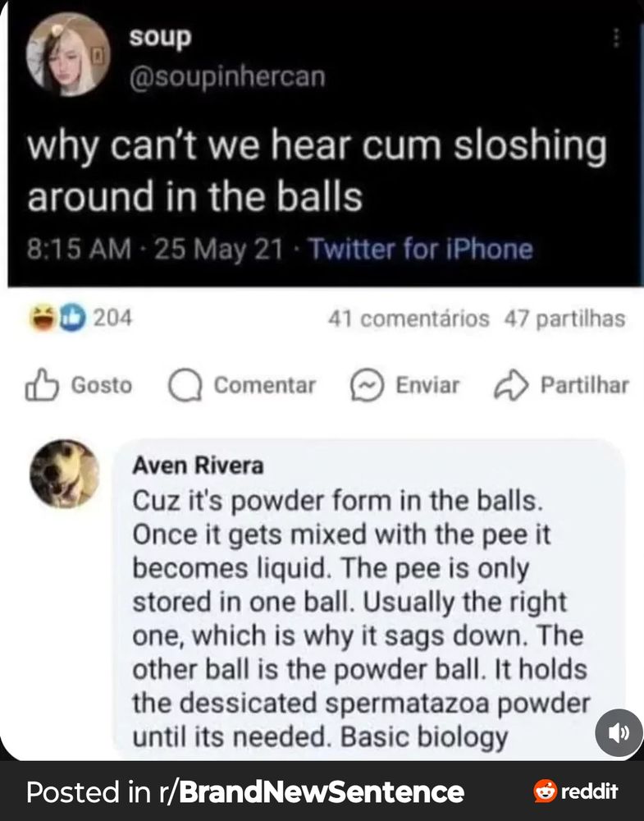Image resolution: width=644 pixels, height=821 pixels.
Task: Click the Enviar messenger icon
Action: tap(367, 385)
